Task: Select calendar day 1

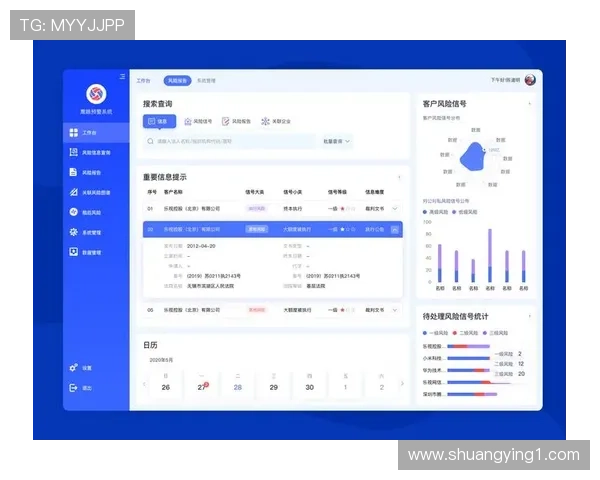Action: [x=346, y=387]
